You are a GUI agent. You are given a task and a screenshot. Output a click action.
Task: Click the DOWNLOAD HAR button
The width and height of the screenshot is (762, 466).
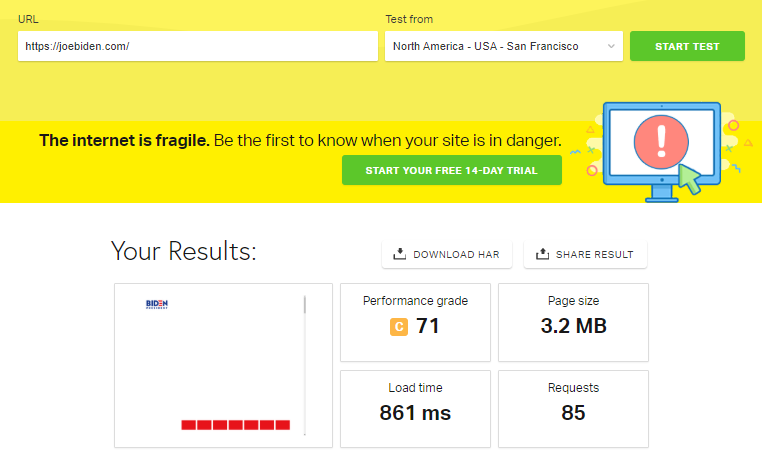(447, 254)
